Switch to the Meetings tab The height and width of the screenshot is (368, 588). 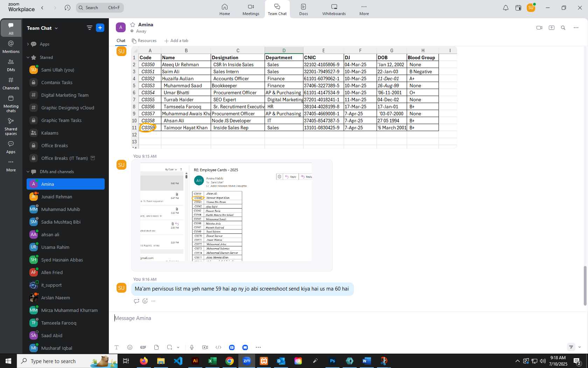[x=251, y=9]
